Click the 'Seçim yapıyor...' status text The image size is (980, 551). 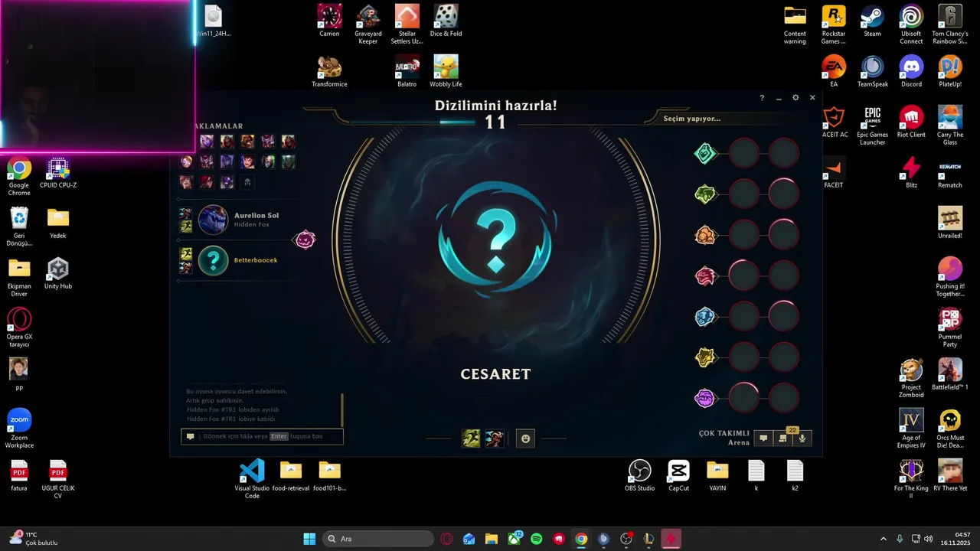(x=692, y=119)
